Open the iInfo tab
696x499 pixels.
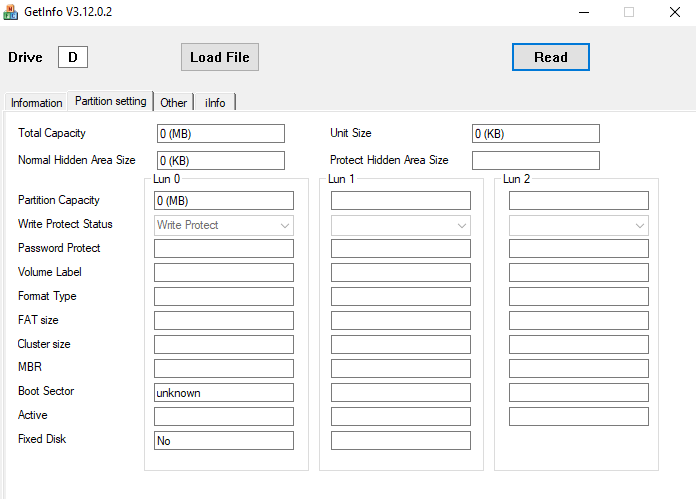point(215,103)
